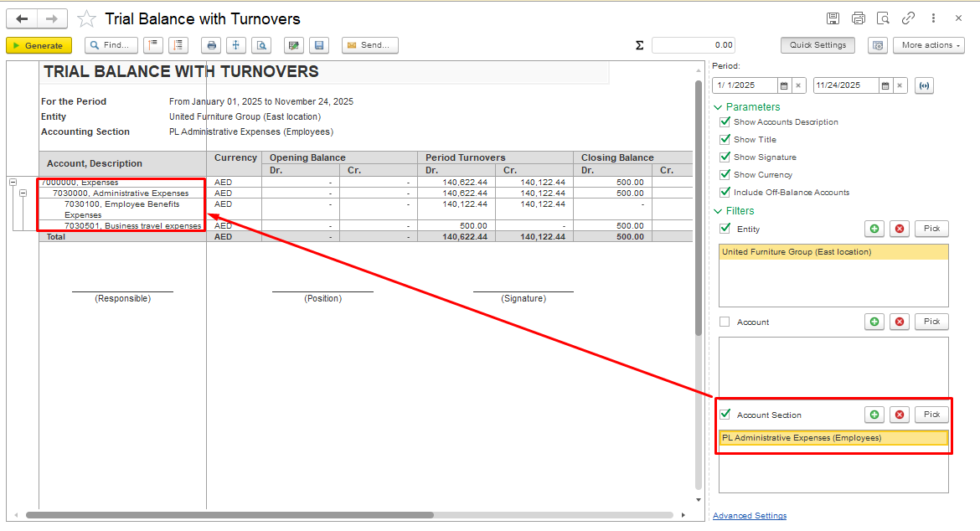
Task: Add this report to favorites with the star
Action: tap(86, 18)
